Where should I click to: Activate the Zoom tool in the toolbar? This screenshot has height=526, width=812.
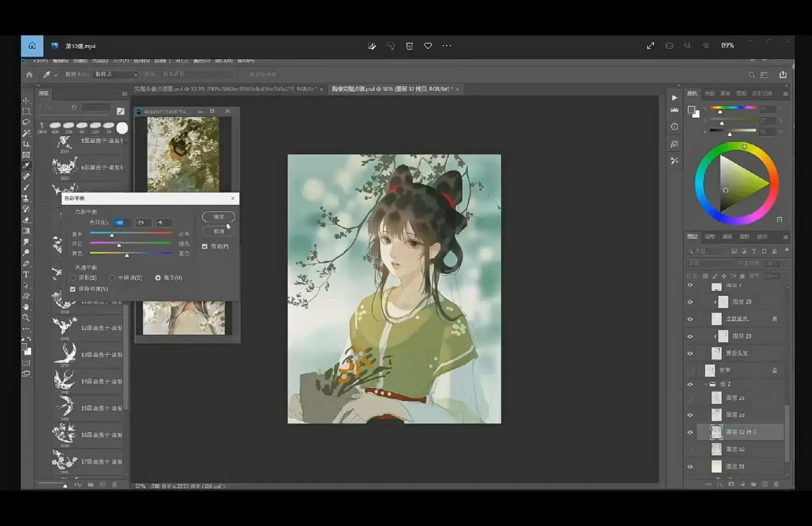click(26, 318)
